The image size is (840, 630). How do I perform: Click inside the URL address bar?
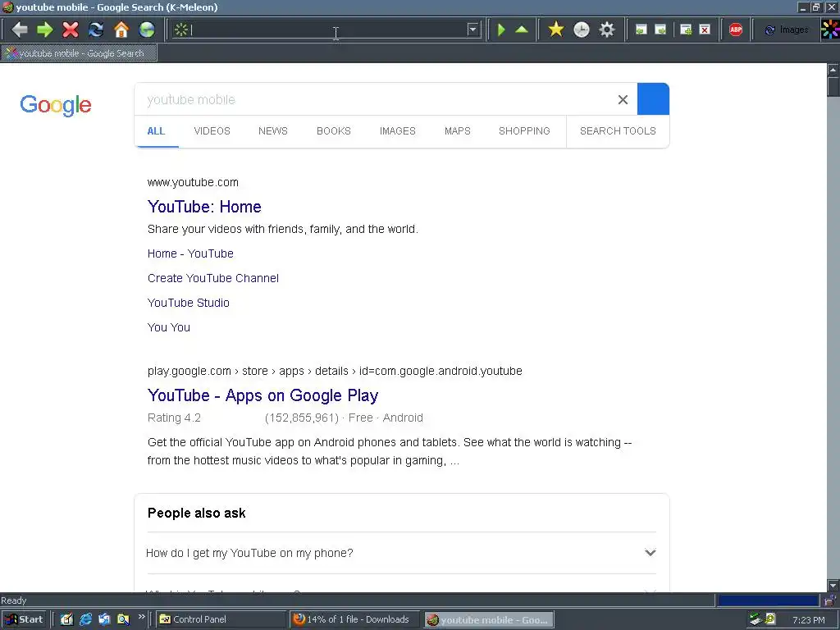click(x=326, y=30)
